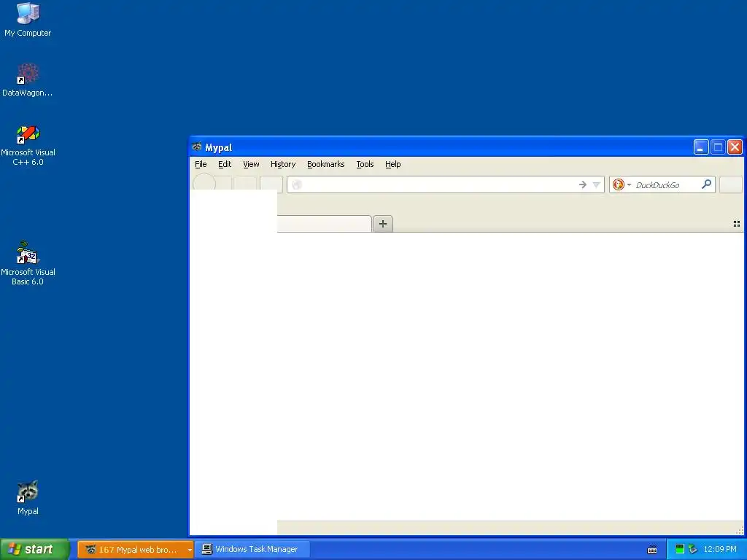Viewport: 747px width, 560px height.
Task: Select Microsoft Visual C++ 6.0 shortcut
Action: pyautogui.click(x=28, y=145)
